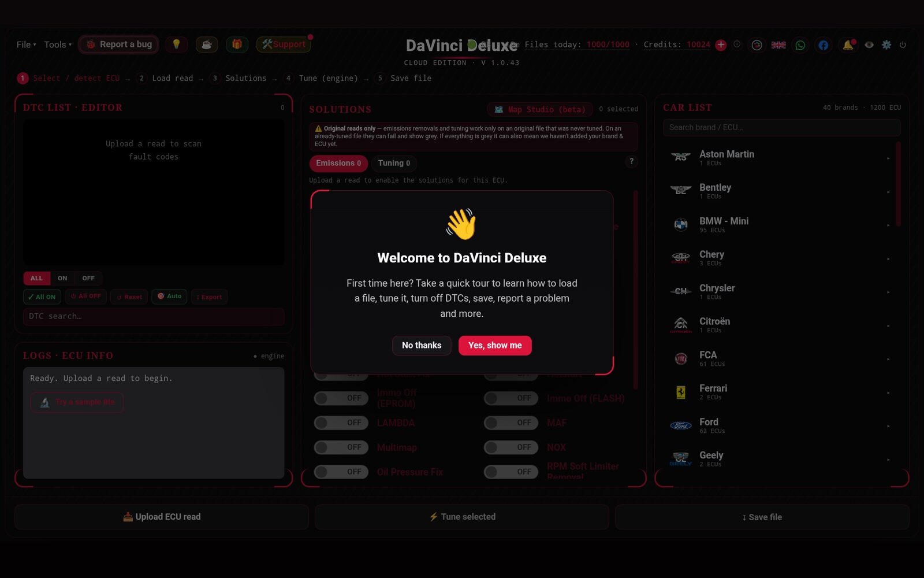
Task: Open the WhatsApp contact icon
Action: (x=800, y=45)
